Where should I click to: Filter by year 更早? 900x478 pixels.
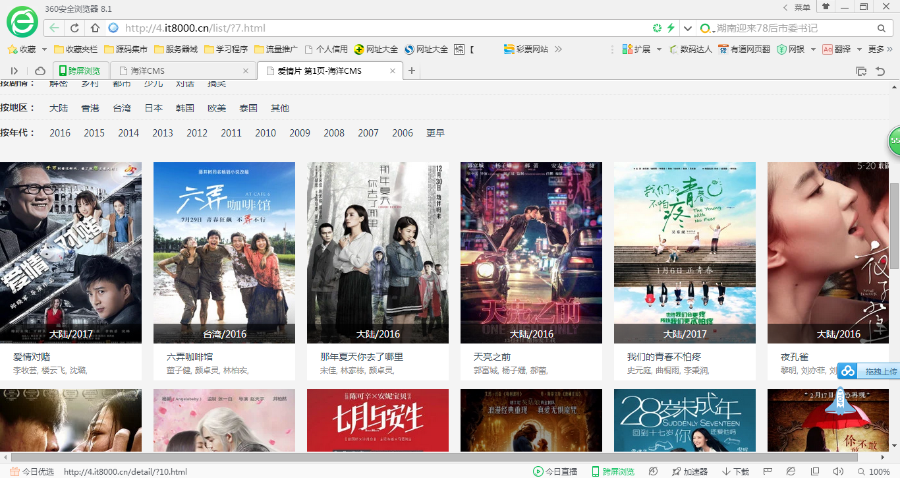[435, 133]
